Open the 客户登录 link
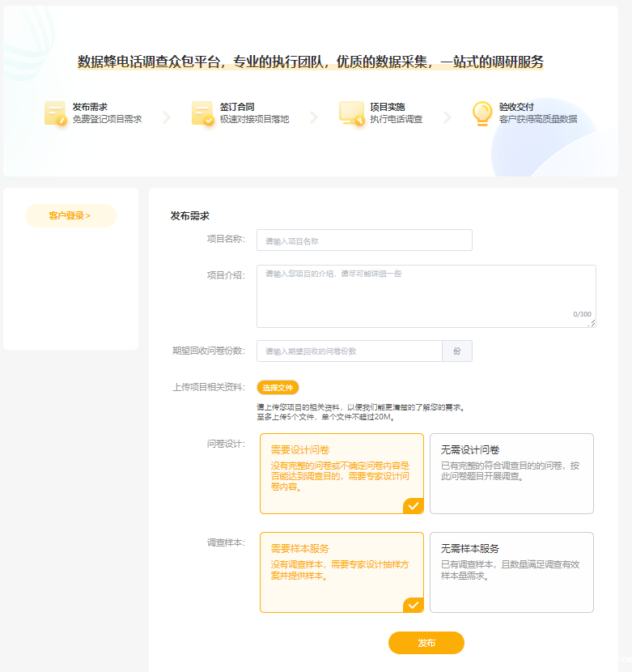632x672 pixels. coord(70,215)
